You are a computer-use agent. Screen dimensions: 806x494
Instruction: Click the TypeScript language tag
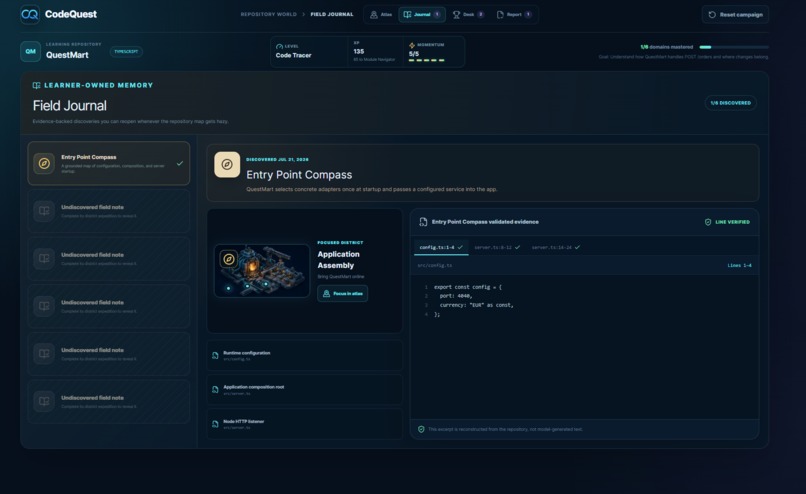click(x=126, y=51)
